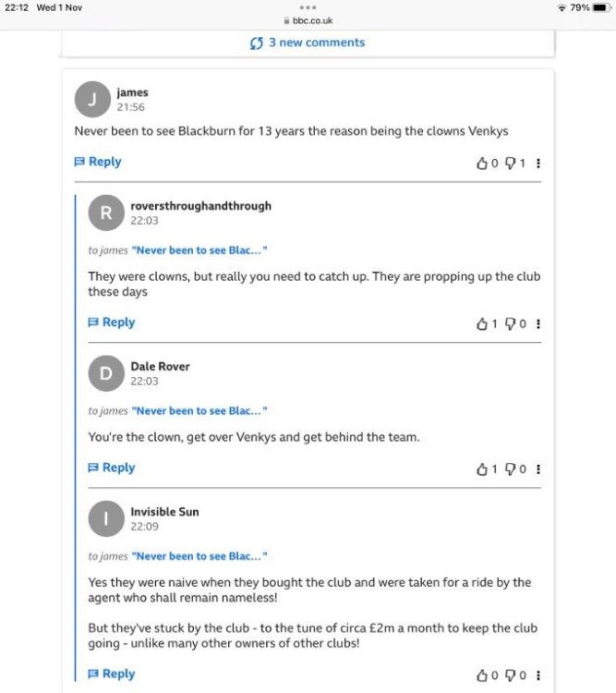
Task: Open more options for james's comment
Action: click(538, 164)
